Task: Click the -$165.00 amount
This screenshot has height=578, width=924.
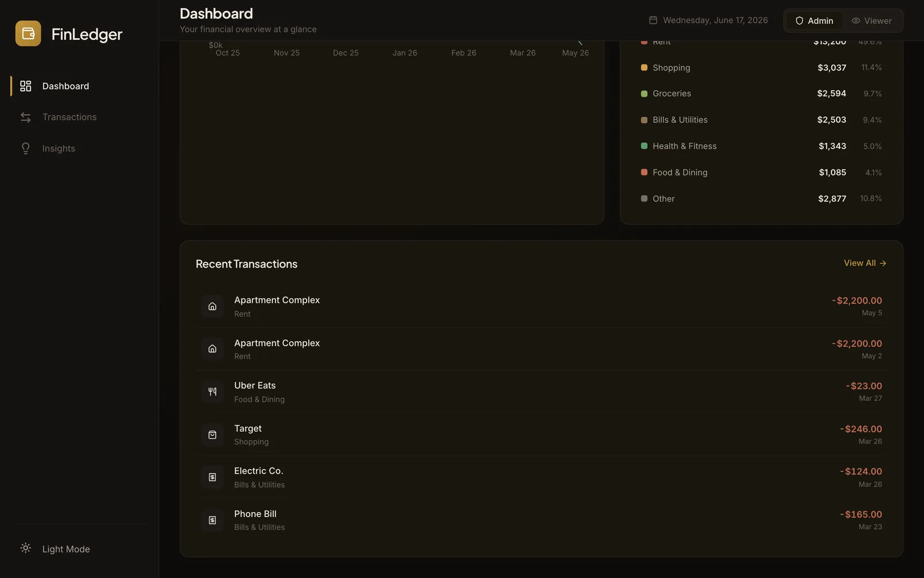Action: (861, 514)
